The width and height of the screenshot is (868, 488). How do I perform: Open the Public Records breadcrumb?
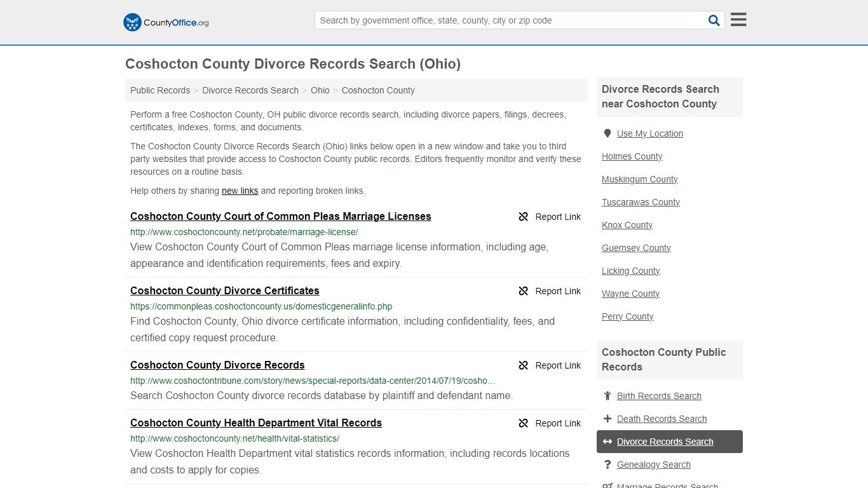pyautogui.click(x=160, y=90)
